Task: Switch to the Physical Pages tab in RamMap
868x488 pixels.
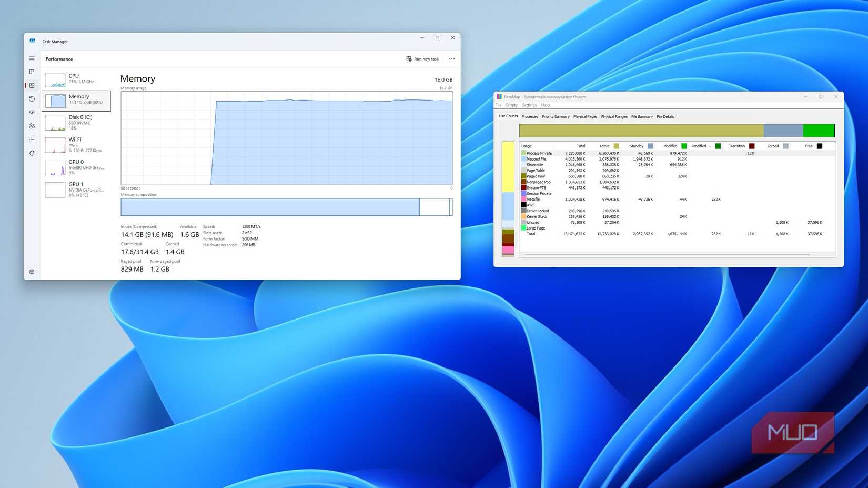Action: point(585,116)
